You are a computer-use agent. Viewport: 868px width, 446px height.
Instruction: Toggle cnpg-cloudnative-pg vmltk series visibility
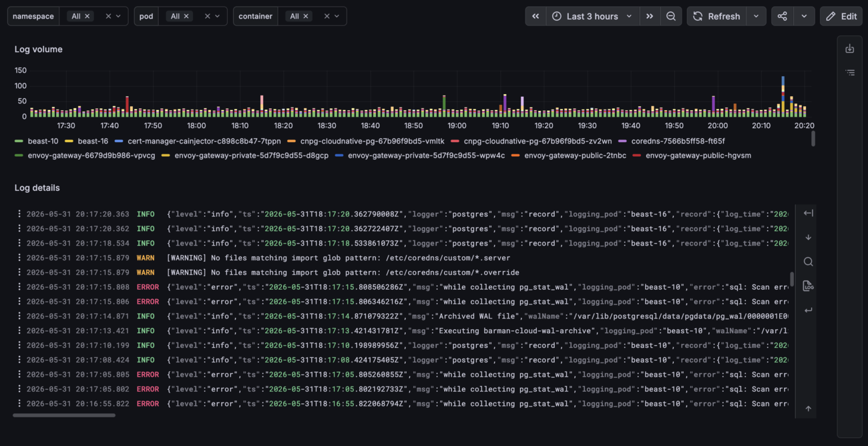(x=372, y=141)
